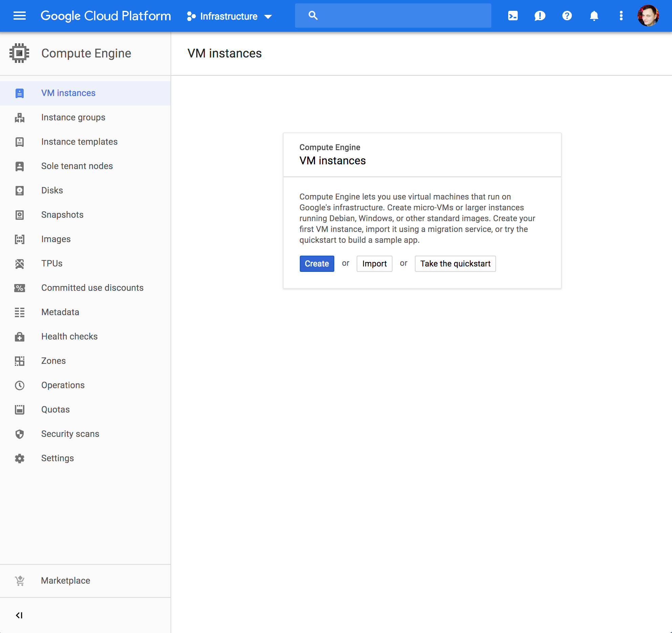This screenshot has width=672, height=633.
Task: Open the hamburger navigation menu
Action: pyautogui.click(x=20, y=16)
